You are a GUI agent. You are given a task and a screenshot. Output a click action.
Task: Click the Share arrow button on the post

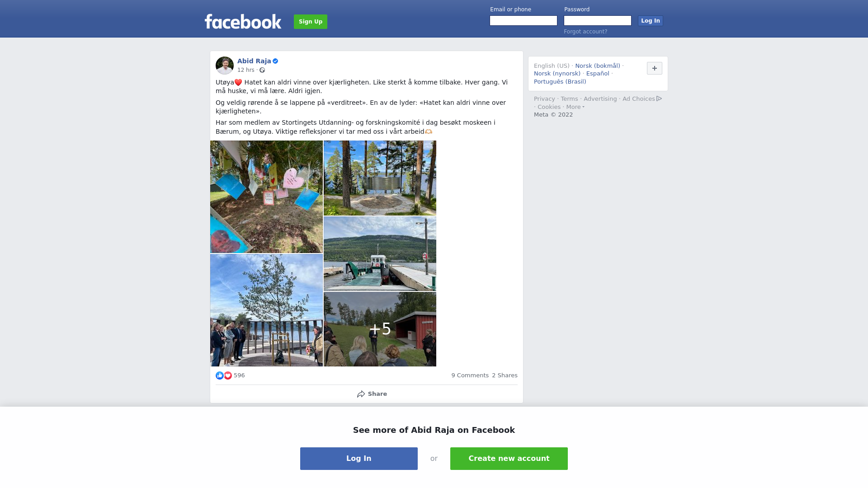click(372, 394)
